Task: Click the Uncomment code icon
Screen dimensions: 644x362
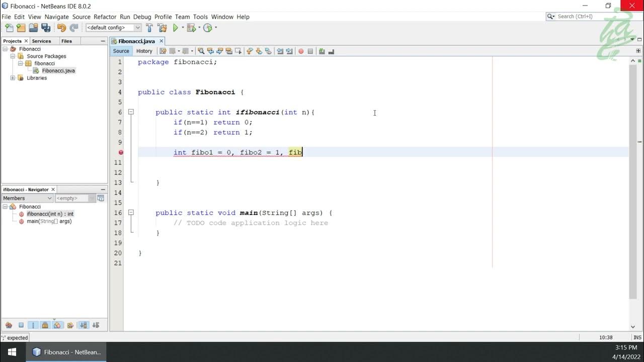Action: point(331,51)
